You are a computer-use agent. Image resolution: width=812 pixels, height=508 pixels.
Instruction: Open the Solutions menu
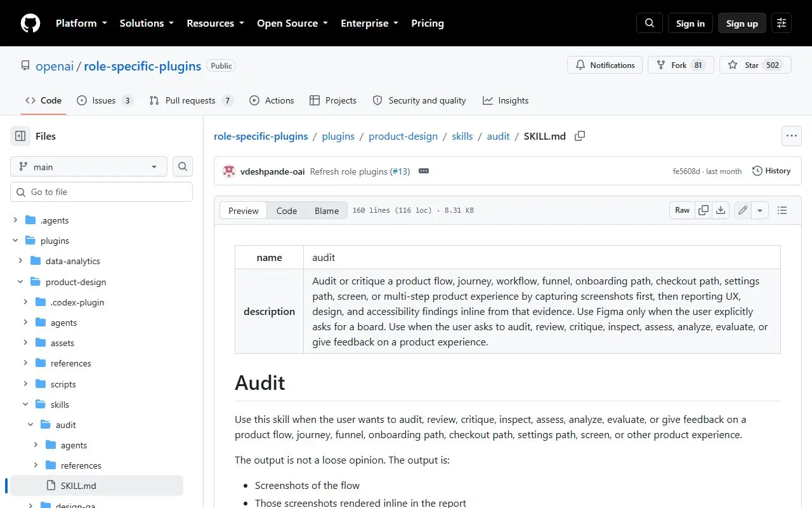[147, 23]
